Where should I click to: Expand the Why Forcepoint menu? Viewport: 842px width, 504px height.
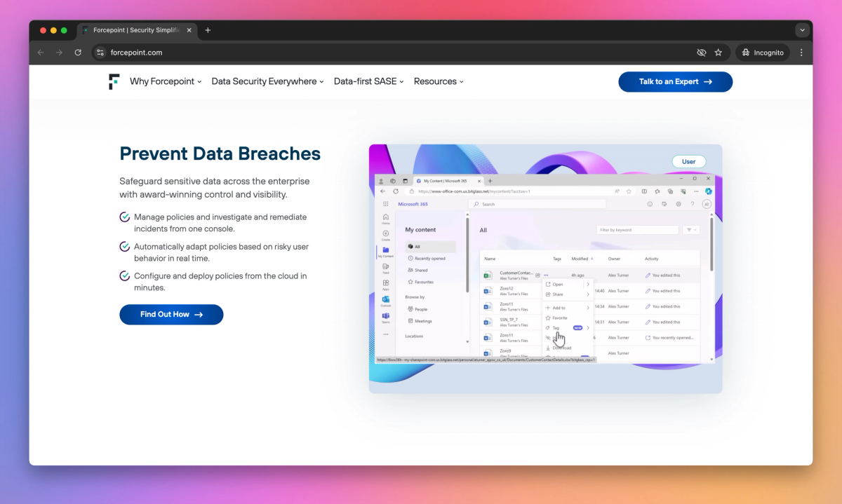tap(166, 81)
